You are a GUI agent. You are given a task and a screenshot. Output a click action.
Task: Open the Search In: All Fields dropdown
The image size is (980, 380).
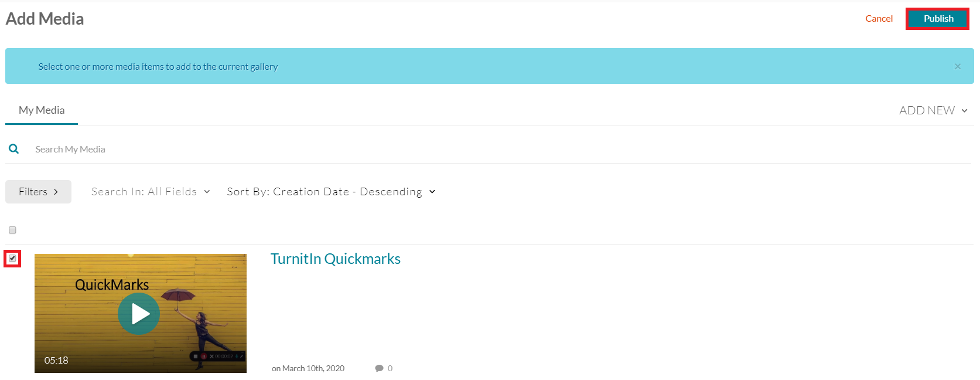151,192
